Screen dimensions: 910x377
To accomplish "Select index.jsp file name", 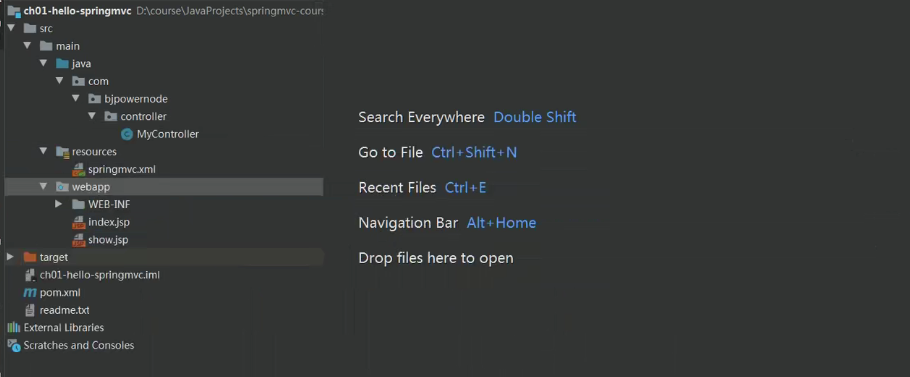I will click(109, 222).
